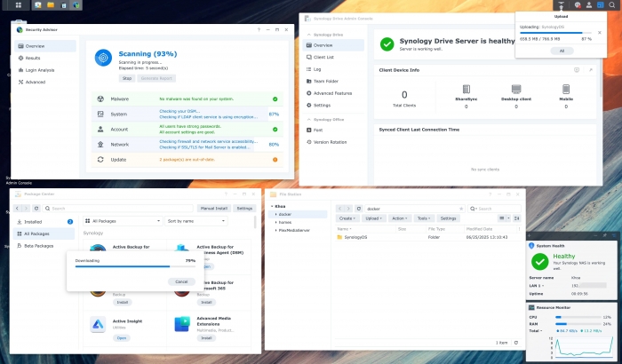Collapse the Synology Drive sidebar section
Image resolution: width=622 pixels, height=364 pixels.
tap(309, 35)
